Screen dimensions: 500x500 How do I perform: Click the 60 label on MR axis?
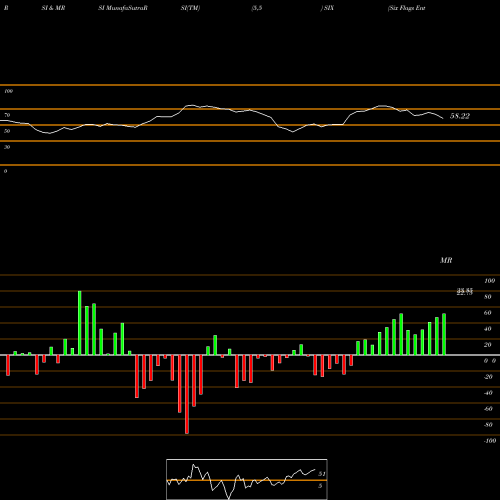[488, 313]
